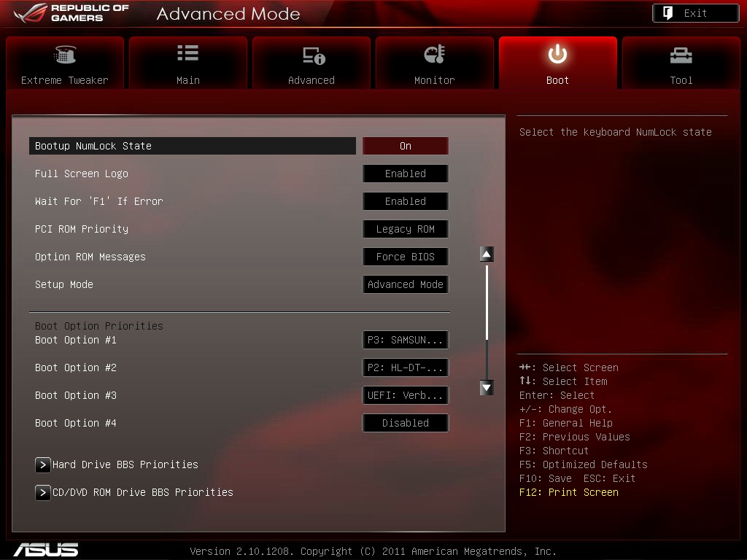Image resolution: width=747 pixels, height=560 pixels.
Task: Open Boot Option #3 UEFI value
Action: (406, 394)
